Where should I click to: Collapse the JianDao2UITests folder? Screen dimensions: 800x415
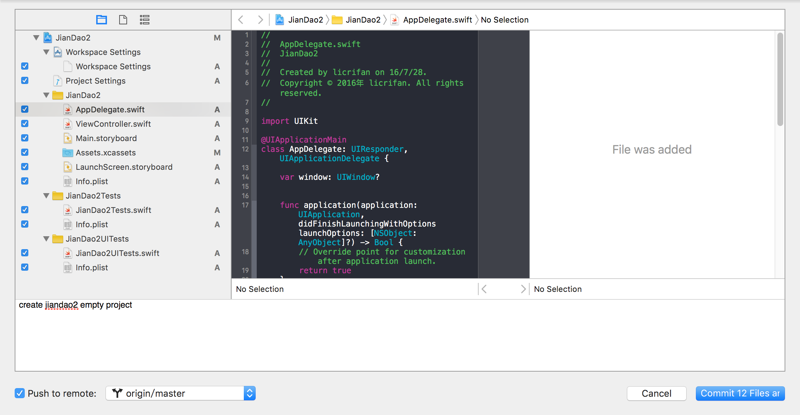[46, 238]
